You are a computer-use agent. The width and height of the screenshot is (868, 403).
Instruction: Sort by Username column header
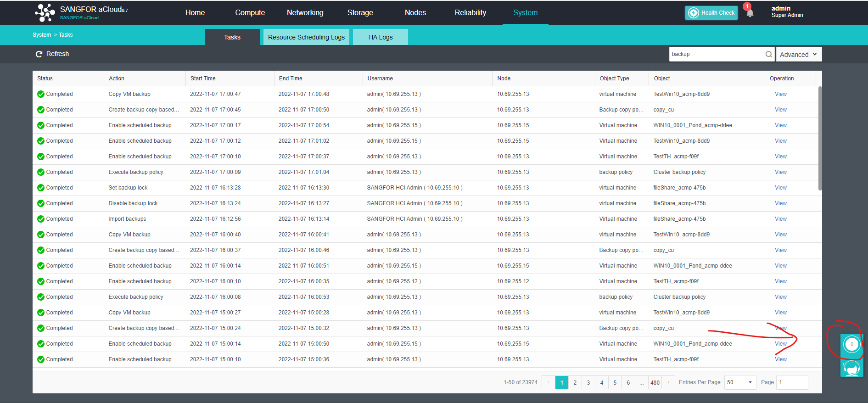[x=427, y=78]
